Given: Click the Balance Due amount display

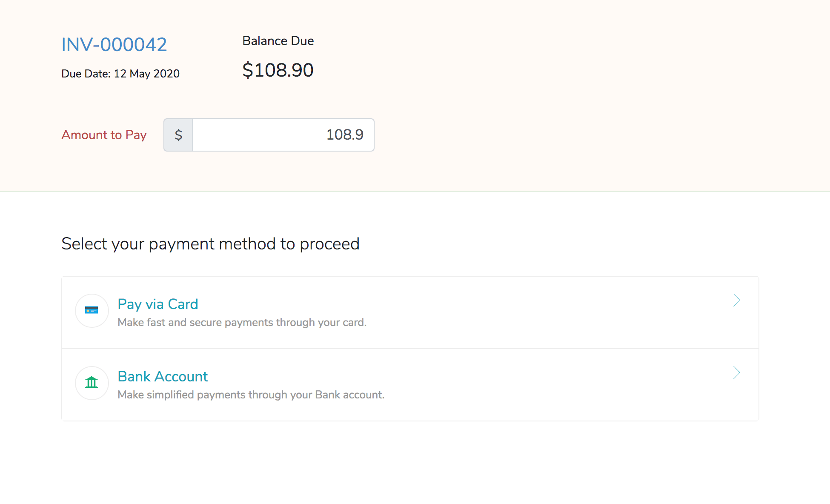Looking at the screenshot, I should [278, 70].
